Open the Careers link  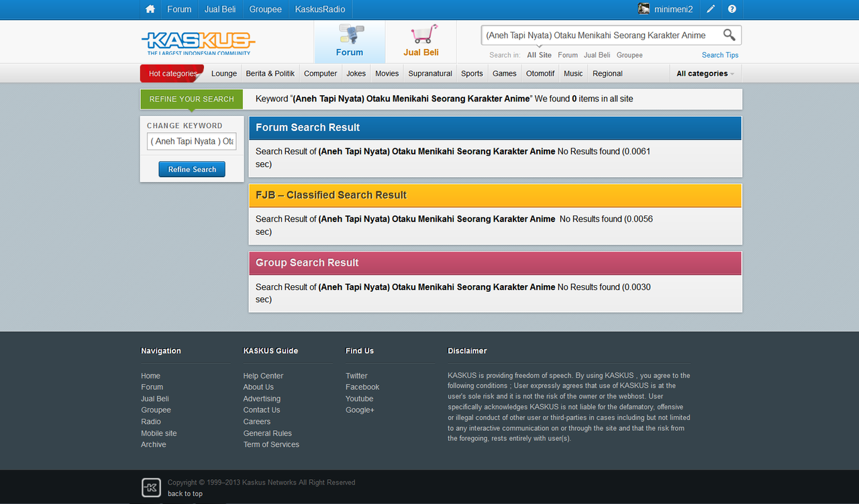click(x=257, y=421)
